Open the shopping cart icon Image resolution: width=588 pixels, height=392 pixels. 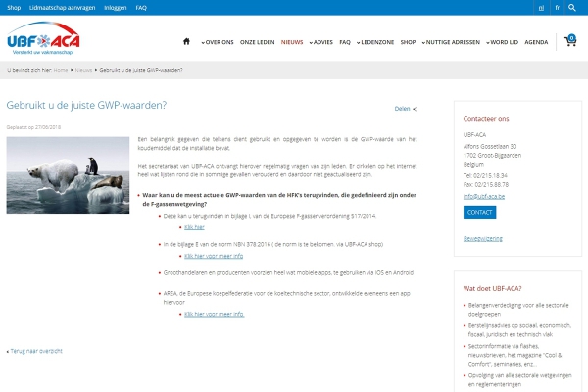[x=570, y=40]
